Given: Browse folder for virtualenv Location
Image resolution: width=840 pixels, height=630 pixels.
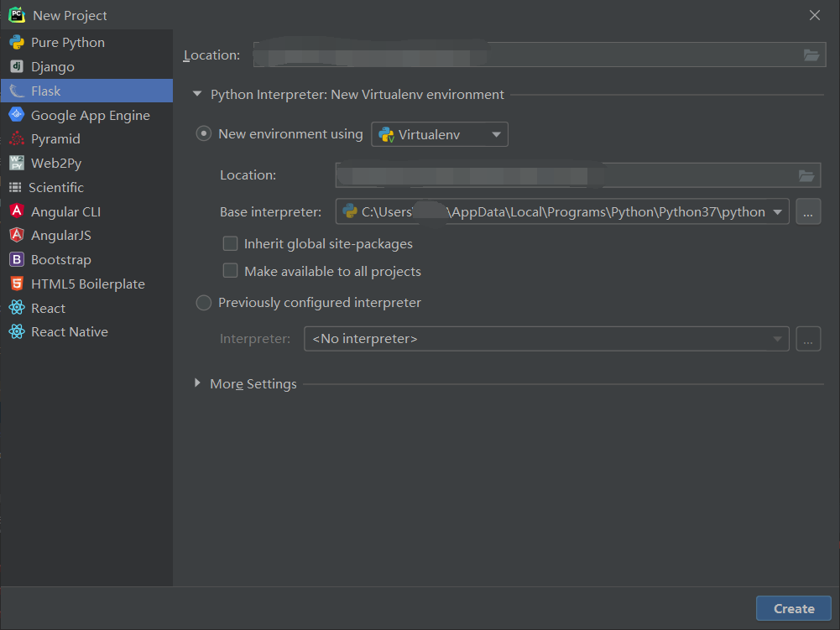Looking at the screenshot, I should tap(806, 175).
